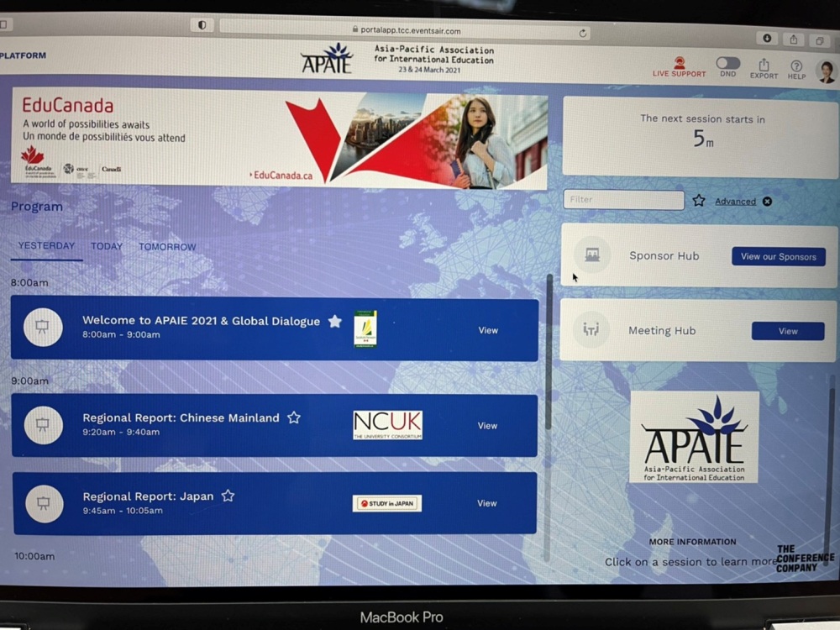Viewport: 840px width, 630px height.
Task: Click the Program heading
Action: tap(37, 207)
